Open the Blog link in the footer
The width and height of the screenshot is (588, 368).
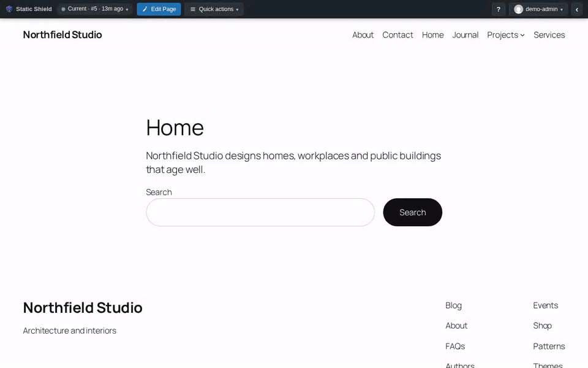453,305
